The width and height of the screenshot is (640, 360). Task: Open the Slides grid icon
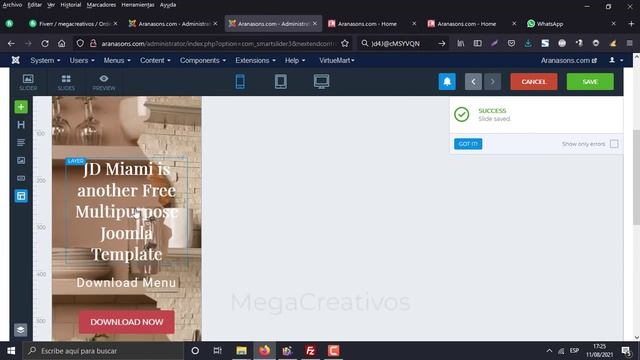click(x=66, y=82)
